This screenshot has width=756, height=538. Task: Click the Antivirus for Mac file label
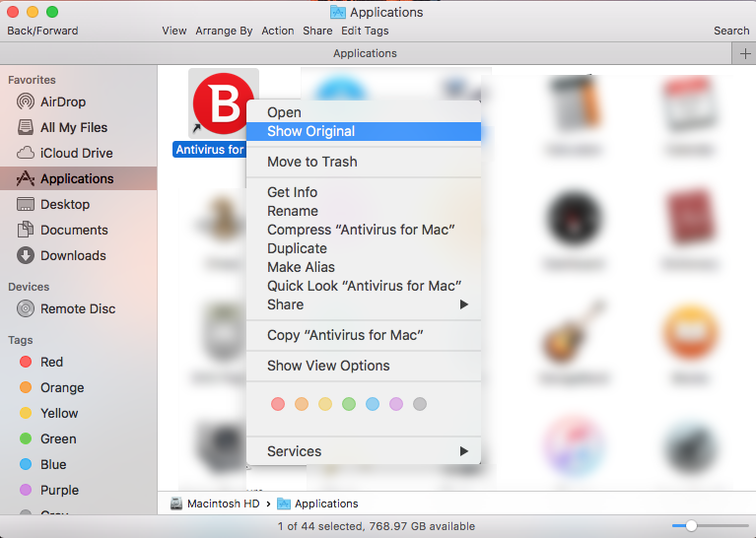coord(210,150)
